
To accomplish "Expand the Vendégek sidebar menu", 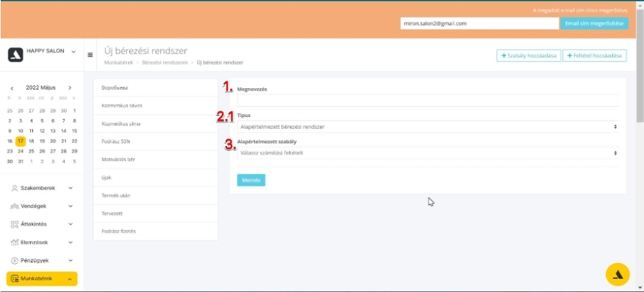I will click(x=42, y=206).
